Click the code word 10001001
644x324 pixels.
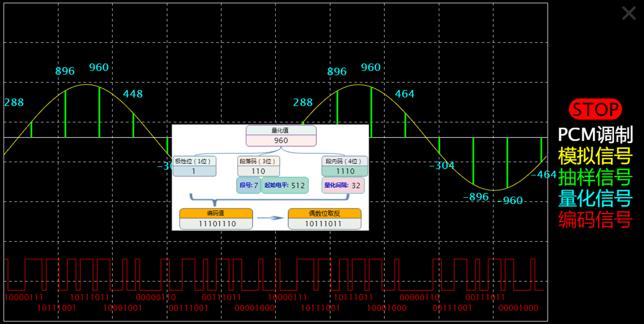122,308
